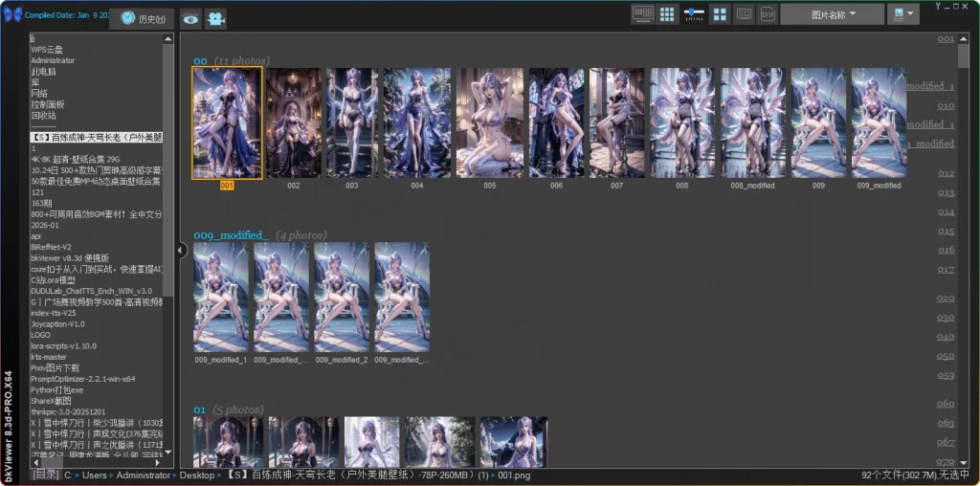Jump to 010 in right index

coord(946,106)
